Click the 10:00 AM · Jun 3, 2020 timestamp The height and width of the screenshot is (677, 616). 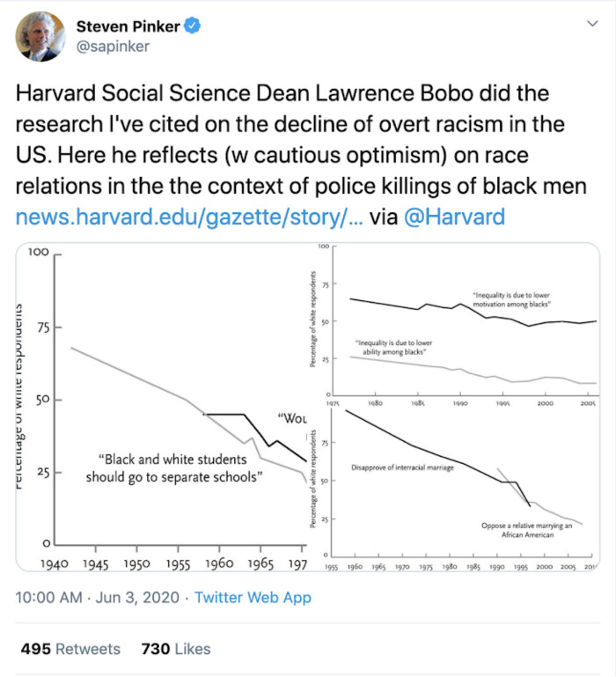tap(99, 597)
